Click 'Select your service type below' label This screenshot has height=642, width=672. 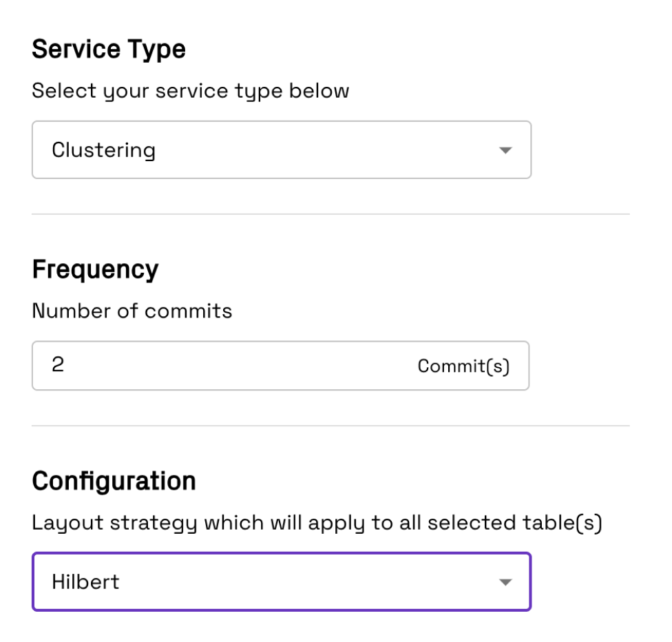[x=191, y=92]
